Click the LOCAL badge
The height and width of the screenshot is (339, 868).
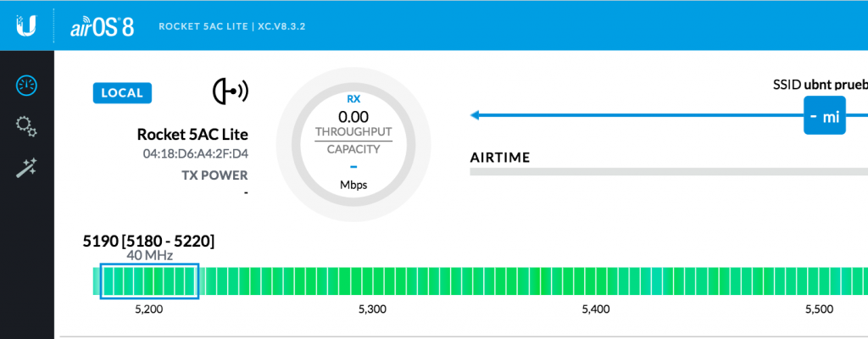pos(122,93)
